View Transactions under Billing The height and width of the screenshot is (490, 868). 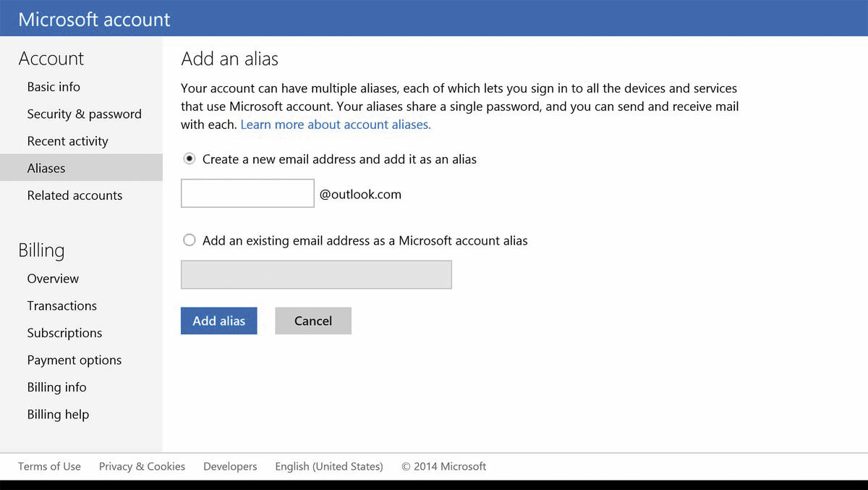click(61, 305)
